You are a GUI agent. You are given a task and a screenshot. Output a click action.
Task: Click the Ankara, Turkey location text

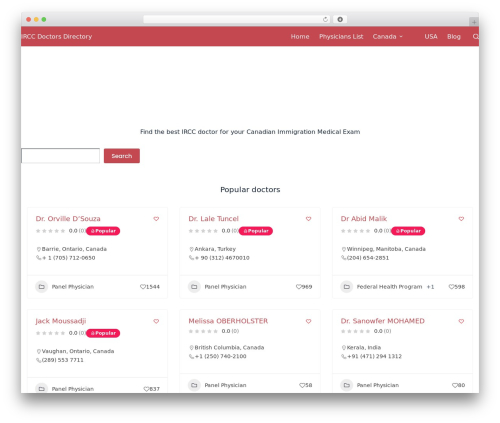click(215, 249)
